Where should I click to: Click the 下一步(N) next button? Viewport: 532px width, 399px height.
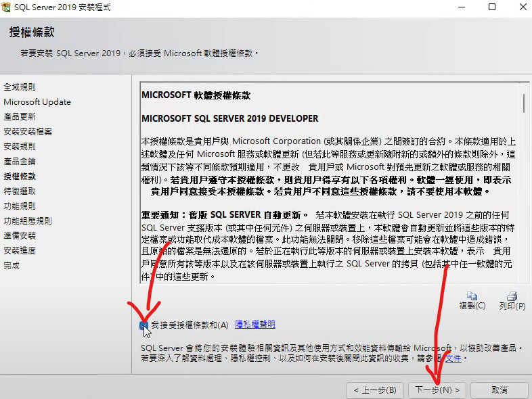click(x=437, y=390)
